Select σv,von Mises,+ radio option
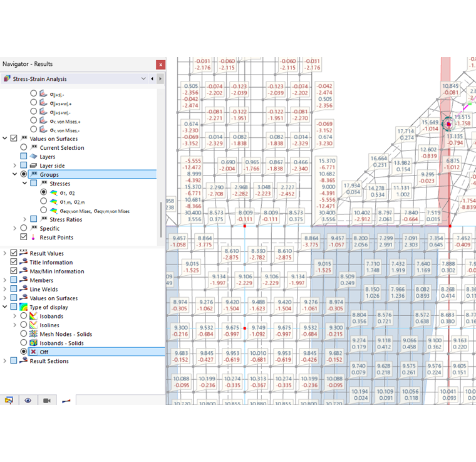 (x=33, y=120)
